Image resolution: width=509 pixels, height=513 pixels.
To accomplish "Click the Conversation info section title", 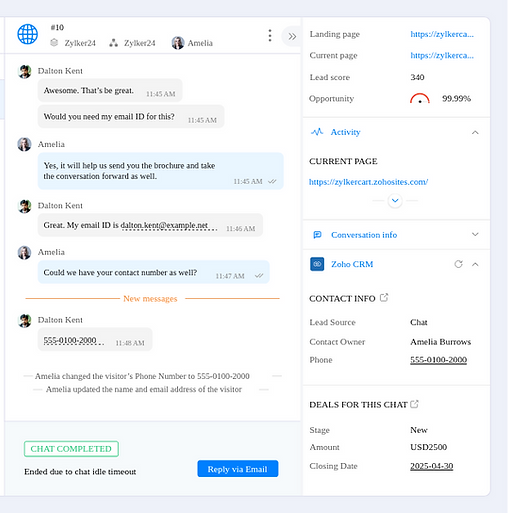I will (x=364, y=235).
